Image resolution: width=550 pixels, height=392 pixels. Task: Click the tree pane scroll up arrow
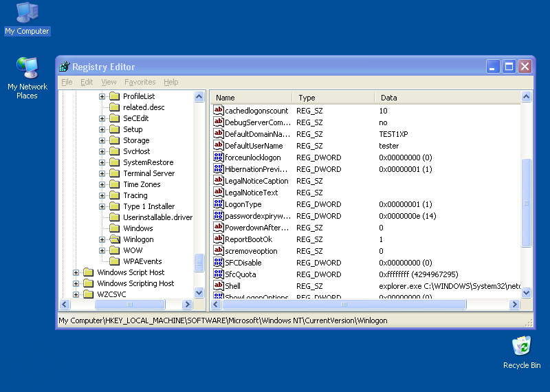(199, 96)
